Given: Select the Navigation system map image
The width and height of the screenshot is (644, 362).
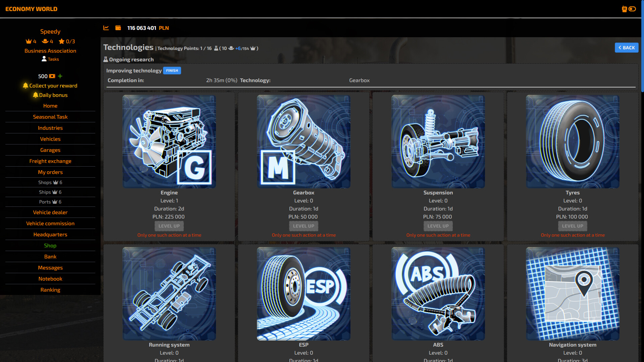Looking at the screenshot, I should click(573, 294).
